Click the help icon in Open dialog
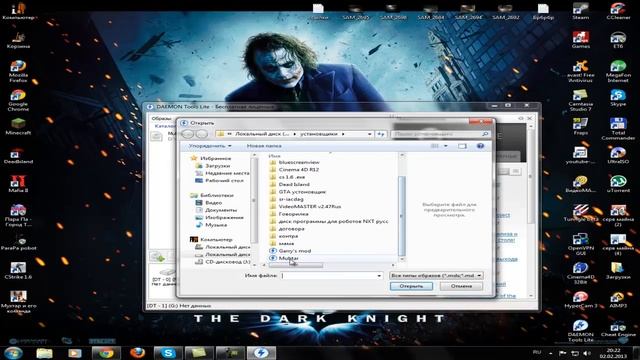This screenshot has width=640, height=360. 480,146
